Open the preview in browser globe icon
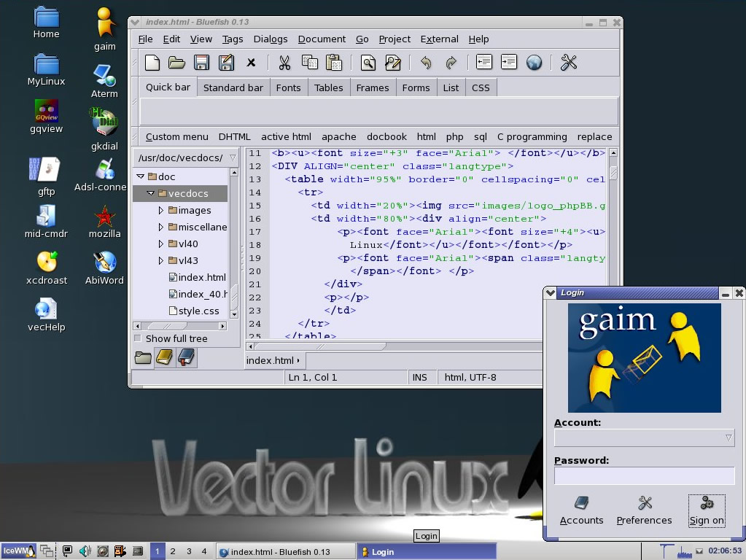Screen dimensions: 746x560 pyautogui.click(x=534, y=63)
